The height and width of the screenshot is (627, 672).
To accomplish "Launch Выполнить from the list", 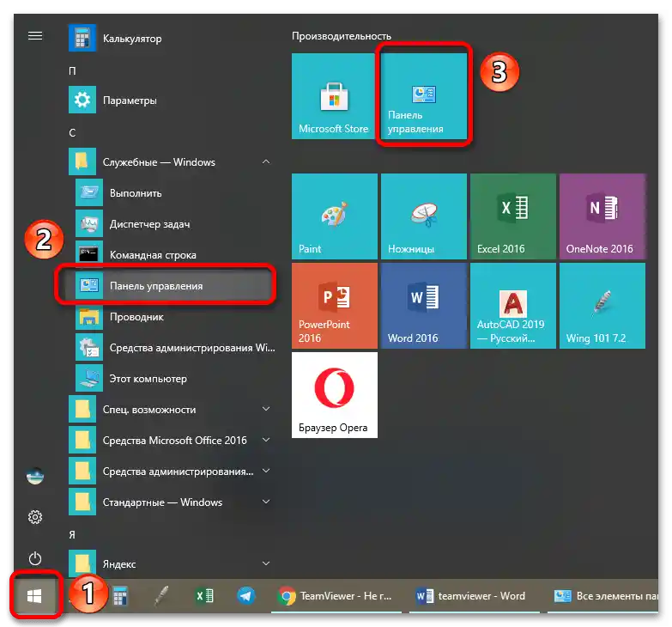I will tap(172, 193).
